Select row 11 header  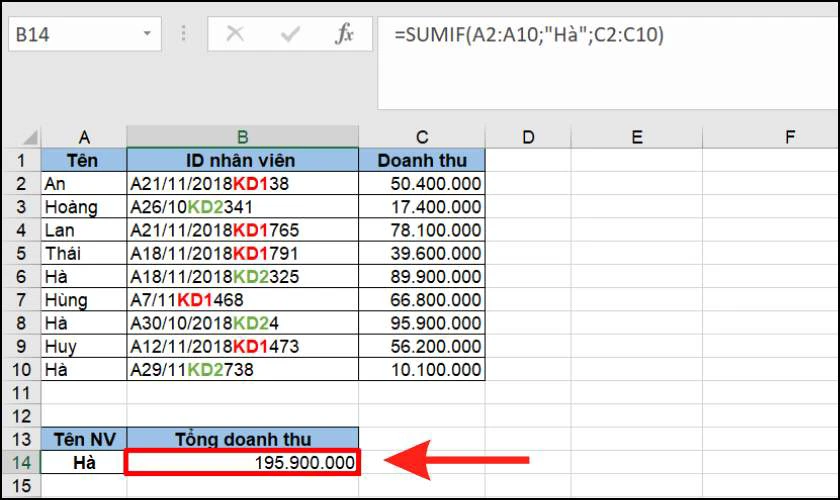pos(21,393)
